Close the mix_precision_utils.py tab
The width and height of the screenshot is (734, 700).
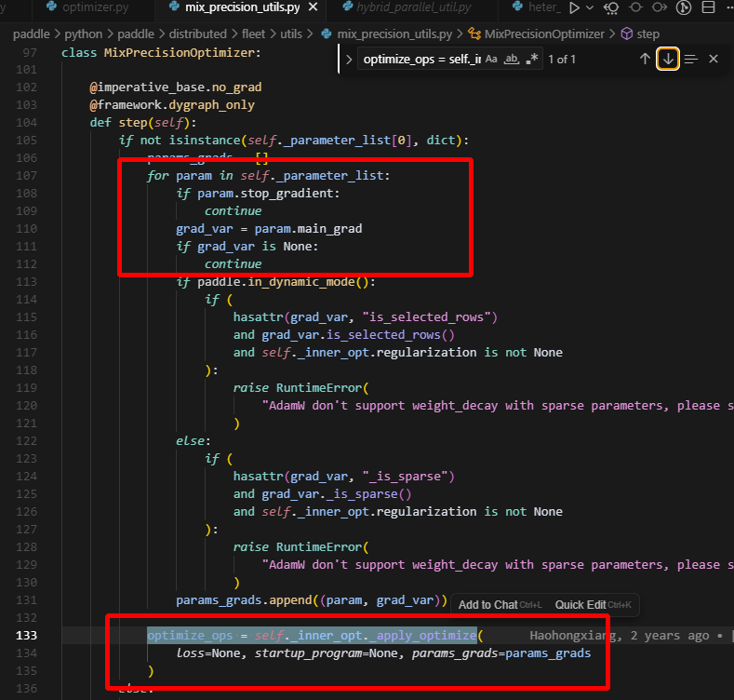[x=314, y=8]
